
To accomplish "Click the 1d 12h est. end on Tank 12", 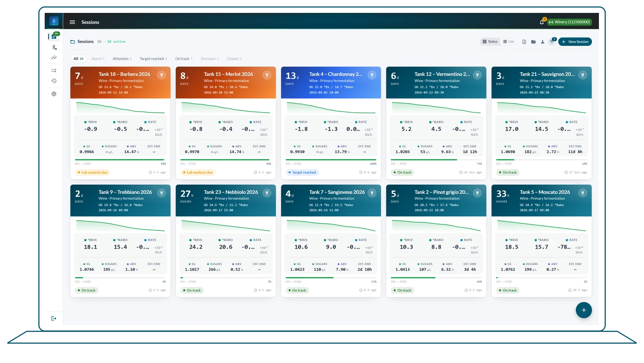I will point(470,152).
